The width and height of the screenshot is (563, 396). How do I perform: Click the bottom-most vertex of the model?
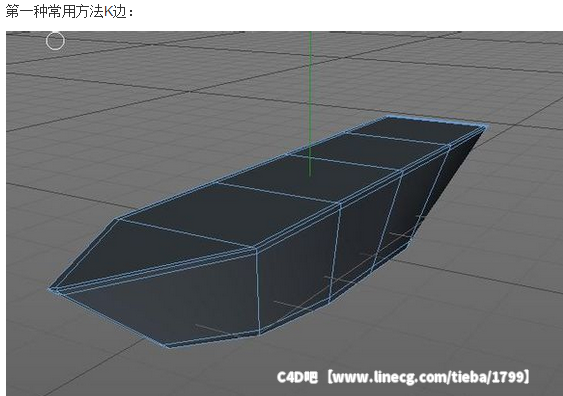pyautogui.click(x=168, y=346)
